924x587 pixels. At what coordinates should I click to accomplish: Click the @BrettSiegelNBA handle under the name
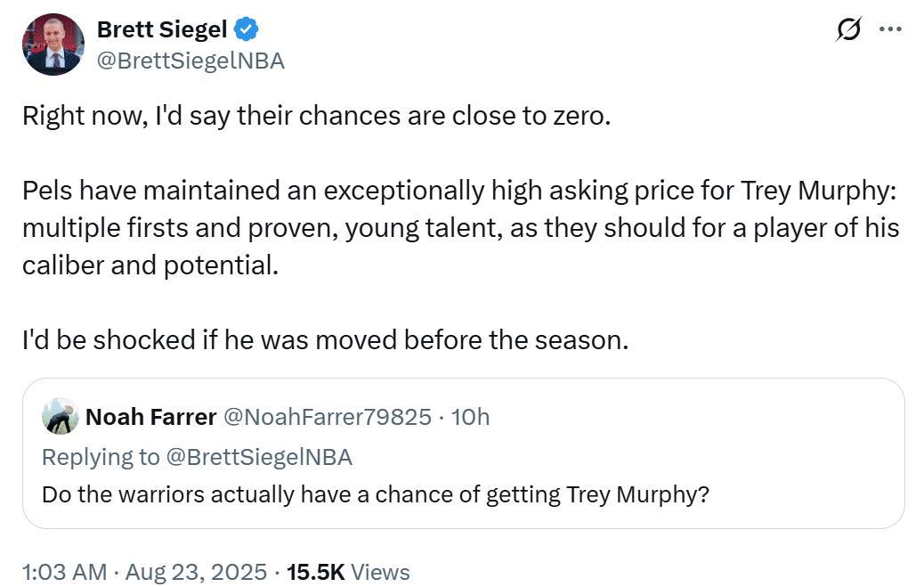click(x=190, y=60)
